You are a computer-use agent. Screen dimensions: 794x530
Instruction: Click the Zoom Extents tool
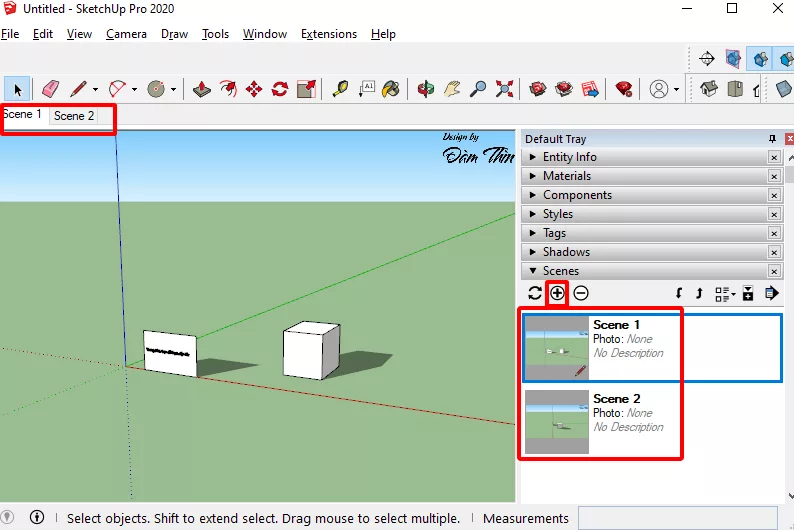[x=504, y=90]
